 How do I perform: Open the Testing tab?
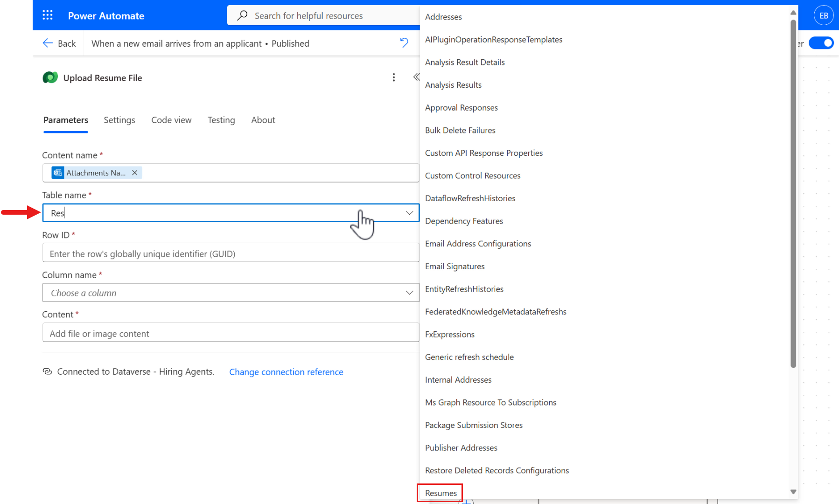[x=221, y=120]
